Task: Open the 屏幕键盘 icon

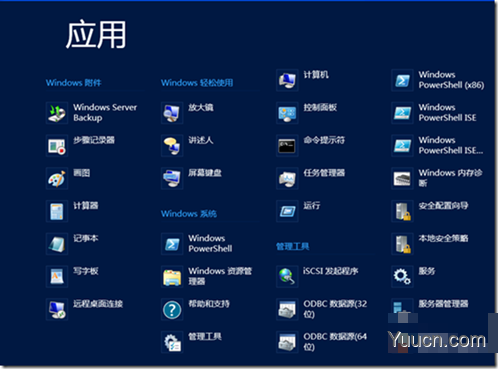Action: 172,178
